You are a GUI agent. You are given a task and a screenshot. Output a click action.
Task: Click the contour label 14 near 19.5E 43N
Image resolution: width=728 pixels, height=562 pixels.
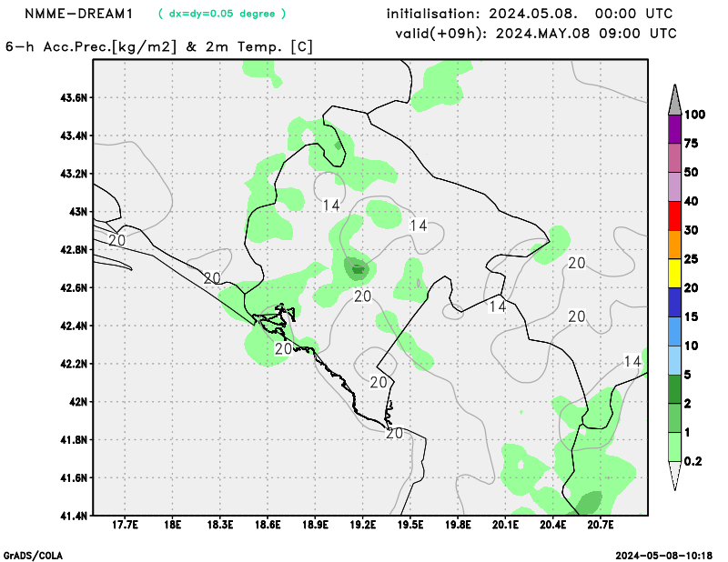click(x=418, y=226)
